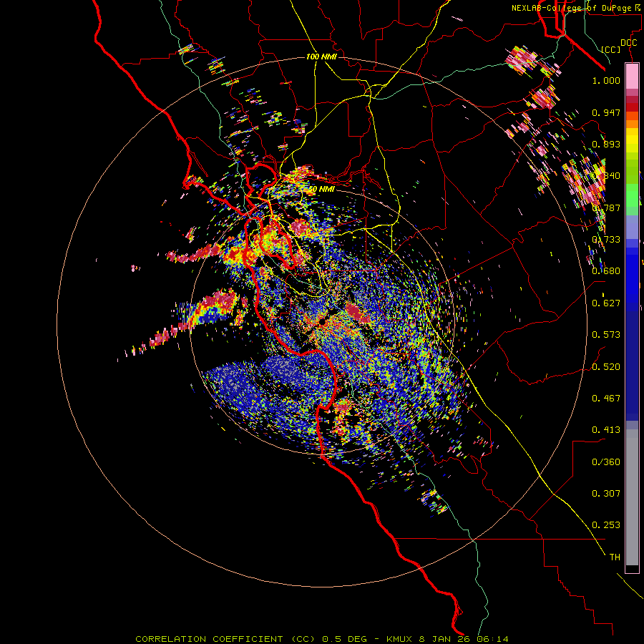Image resolution: width=644 pixels, height=644 pixels.
Task: Pick the lavender segment of color bar
Action: click(632, 227)
